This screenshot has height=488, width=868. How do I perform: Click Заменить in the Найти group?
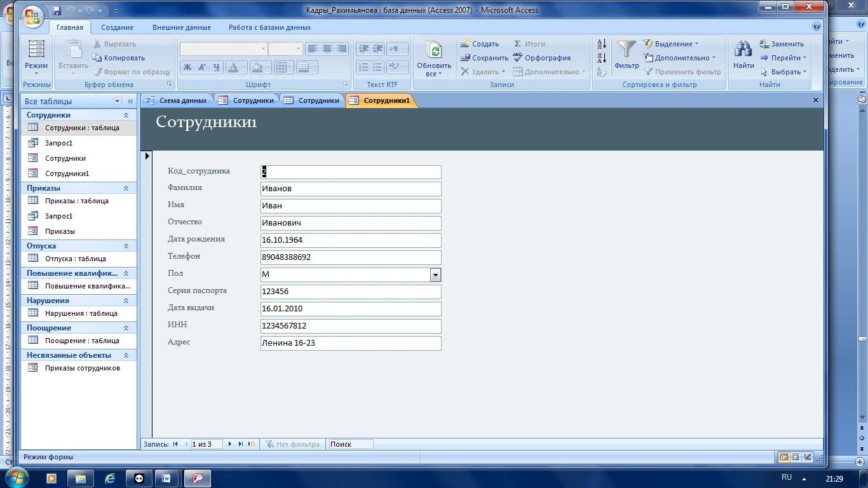(782, 44)
